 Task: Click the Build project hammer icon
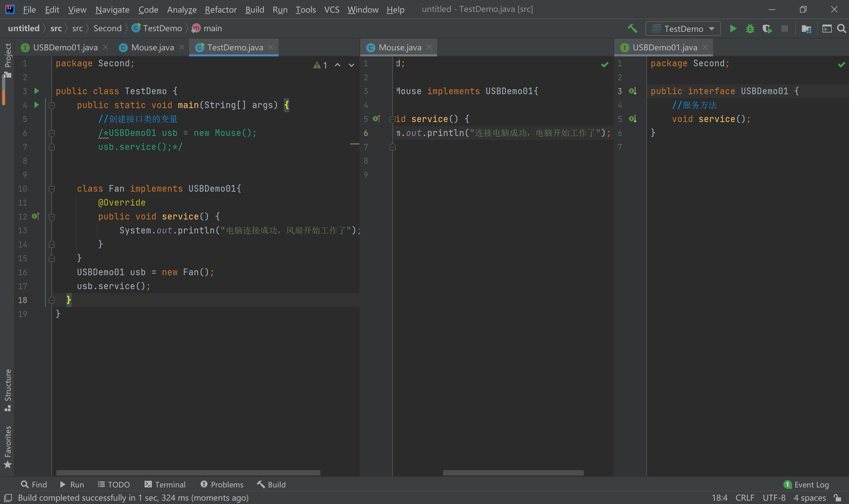pyautogui.click(x=632, y=29)
